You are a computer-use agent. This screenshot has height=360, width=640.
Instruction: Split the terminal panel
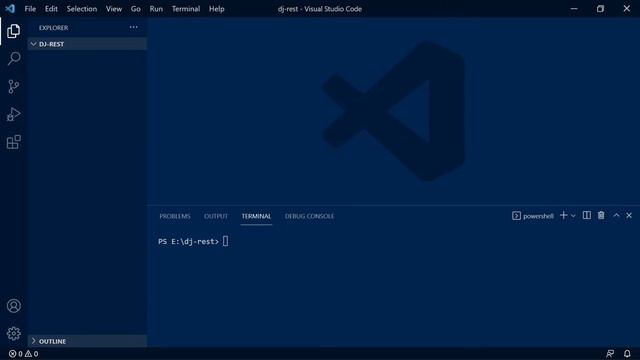[x=587, y=216]
